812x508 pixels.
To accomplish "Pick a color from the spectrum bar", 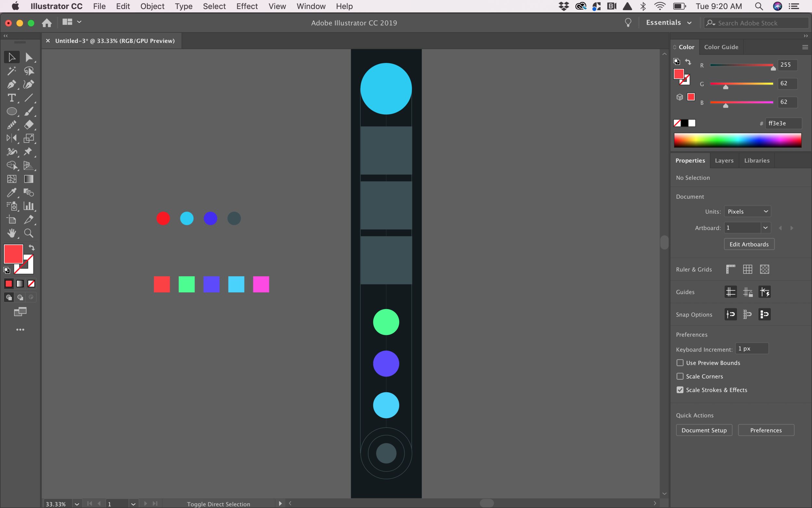I will 737,140.
